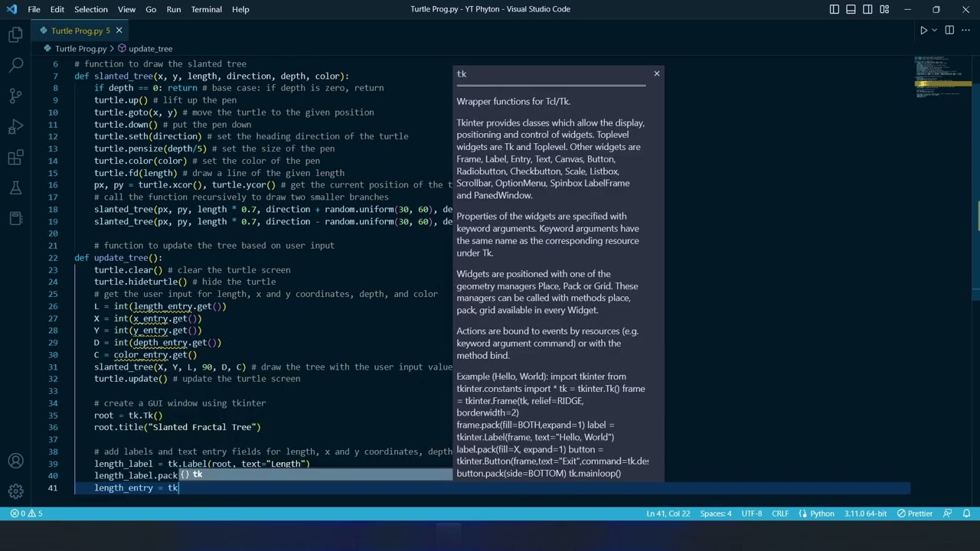Split the editor to the right
This screenshot has height=551, width=980.
pos(949,31)
